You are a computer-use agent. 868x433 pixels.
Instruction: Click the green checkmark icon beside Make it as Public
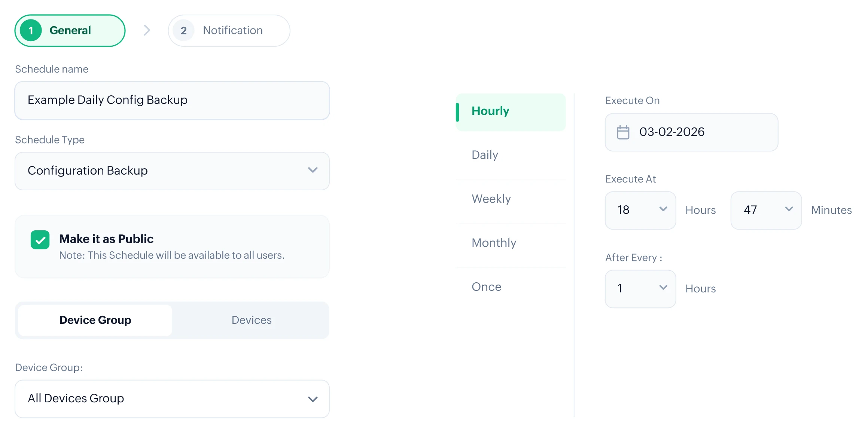tap(40, 240)
